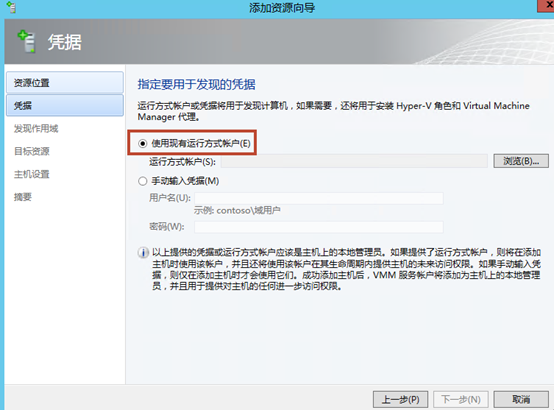
Task: Click the 密码 input field
Action: click(x=319, y=227)
